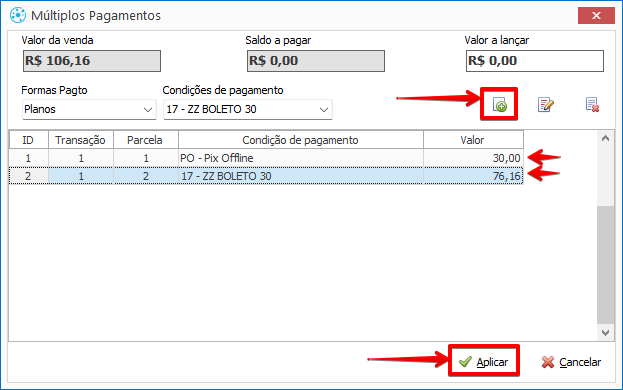Click ID cell 1 in first row
623x390 pixels.
[x=29, y=158]
